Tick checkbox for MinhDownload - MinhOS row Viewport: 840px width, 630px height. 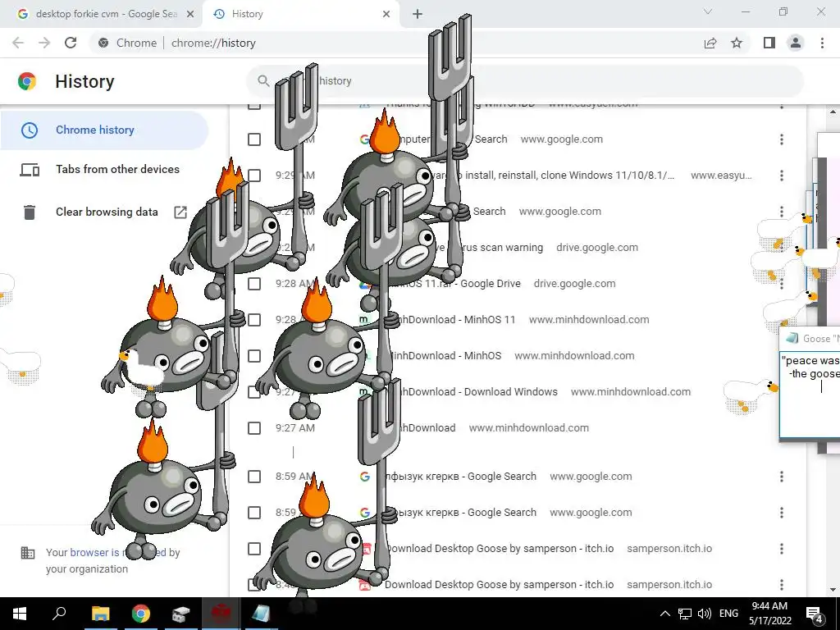pos(254,356)
